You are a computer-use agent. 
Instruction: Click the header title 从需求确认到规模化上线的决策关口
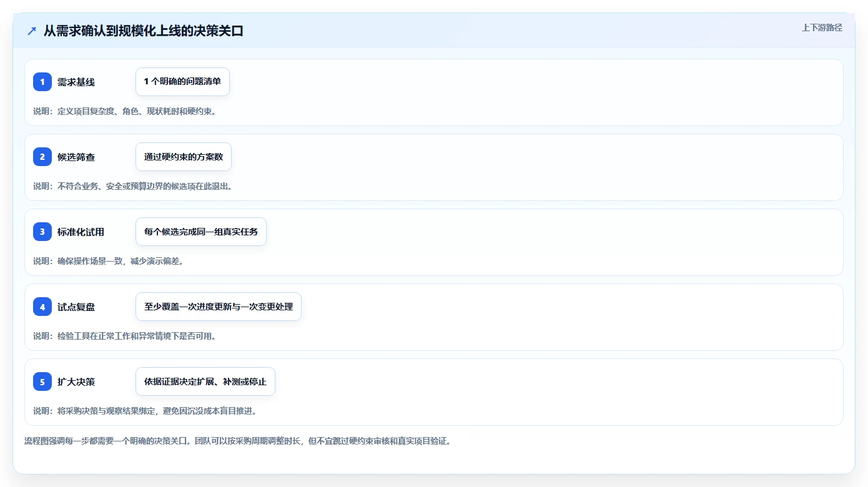coord(144,31)
